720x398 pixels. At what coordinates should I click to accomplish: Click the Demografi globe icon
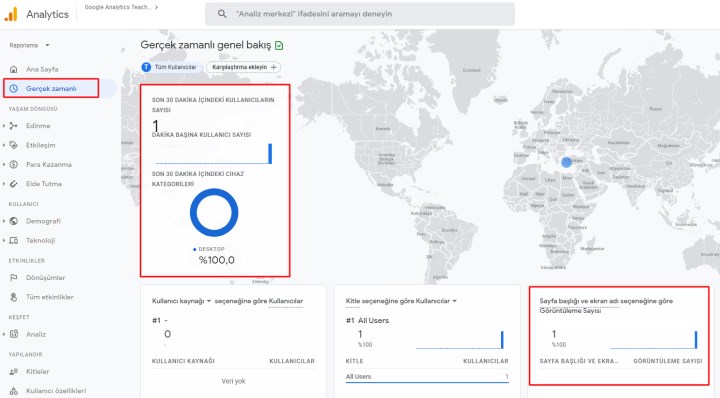click(x=14, y=221)
